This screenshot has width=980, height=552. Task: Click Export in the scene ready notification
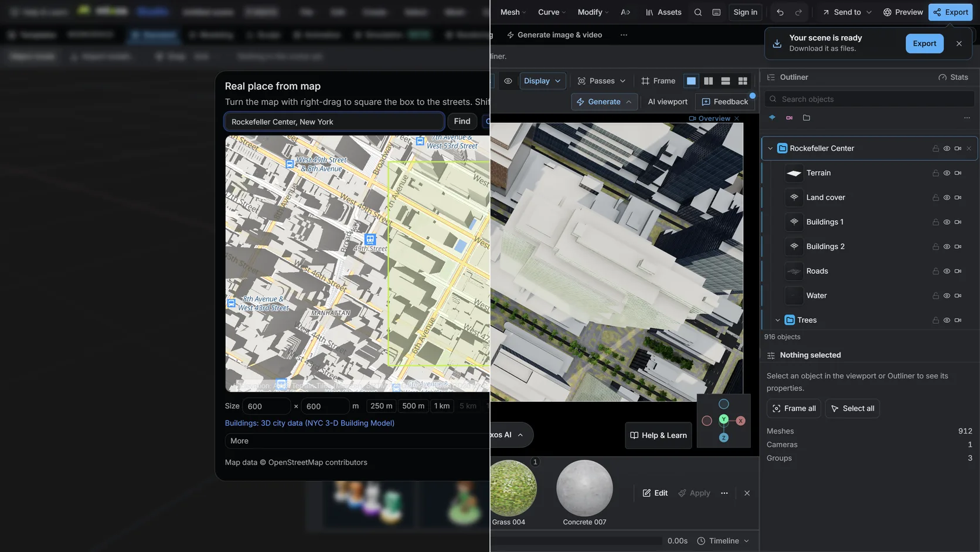924,43
